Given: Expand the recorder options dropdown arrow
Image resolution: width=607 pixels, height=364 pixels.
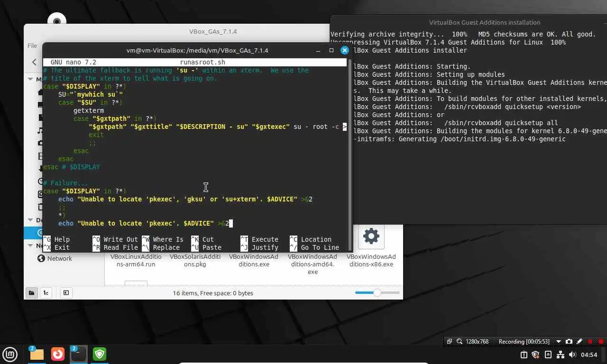Looking at the screenshot, I should tap(559, 341).
